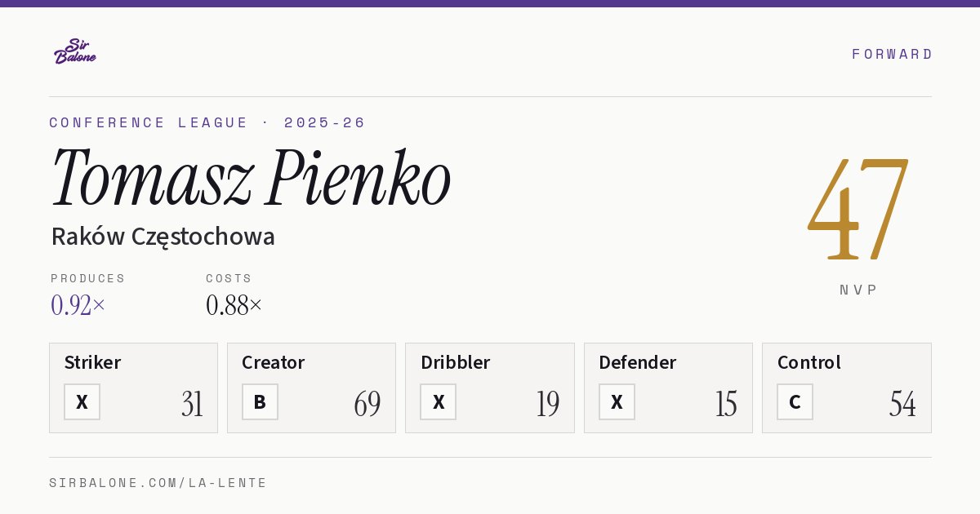Select the Raków Częstochowa club name
Viewport: 980px width, 514px height.
pos(163,237)
